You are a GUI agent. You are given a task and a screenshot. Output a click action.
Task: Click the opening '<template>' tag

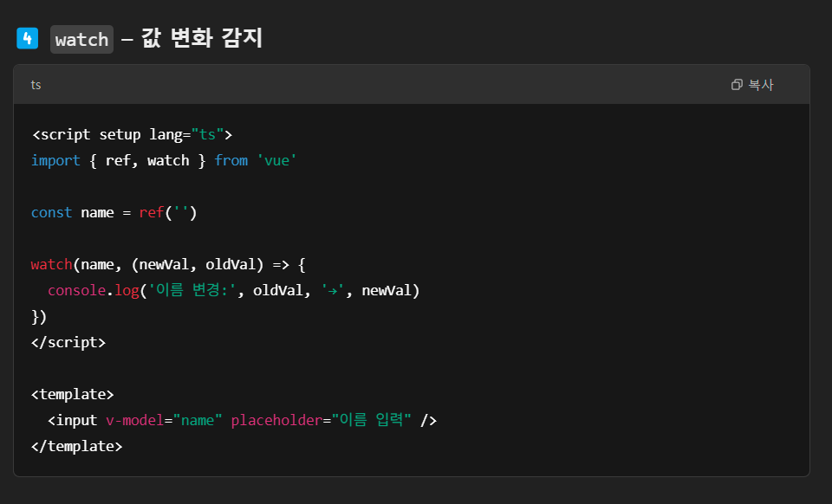click(73, 394)
